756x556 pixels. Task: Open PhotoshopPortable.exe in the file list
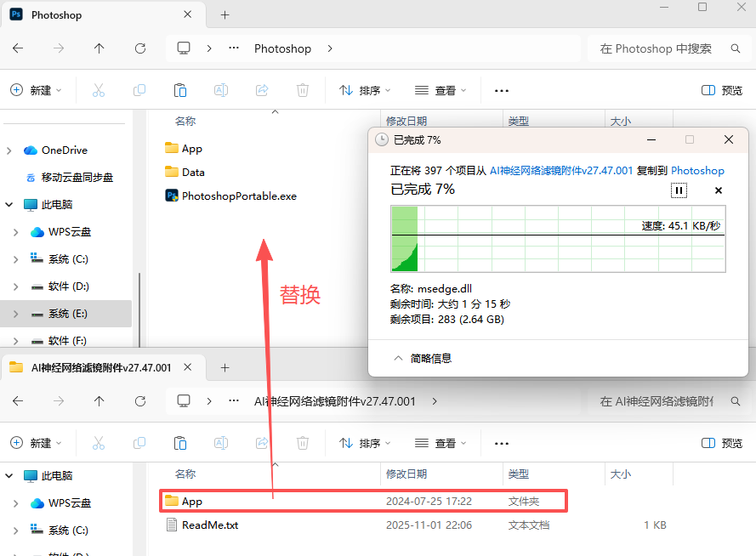[x=239, y=196]
